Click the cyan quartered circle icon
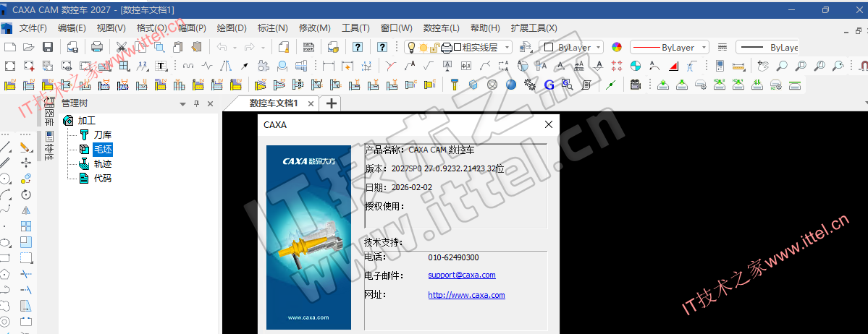This screenshot has height=334, width=868. 636,66
